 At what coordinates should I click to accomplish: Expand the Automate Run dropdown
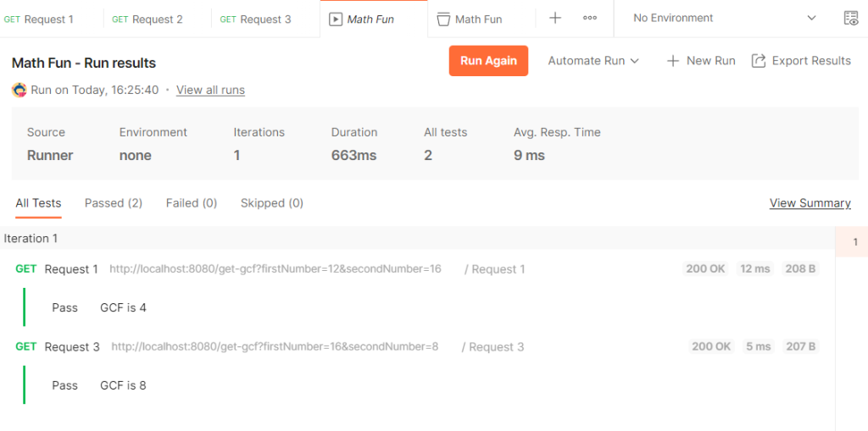coord(593,61)
